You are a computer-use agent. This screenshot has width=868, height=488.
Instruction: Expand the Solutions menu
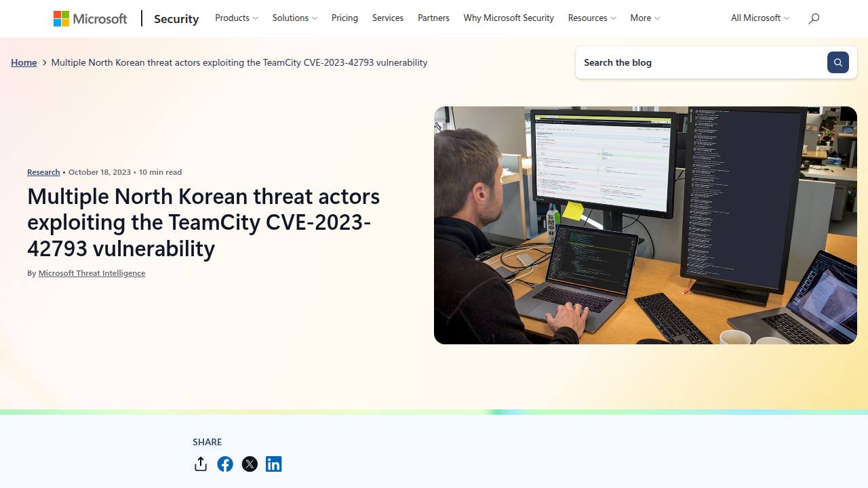295,18
